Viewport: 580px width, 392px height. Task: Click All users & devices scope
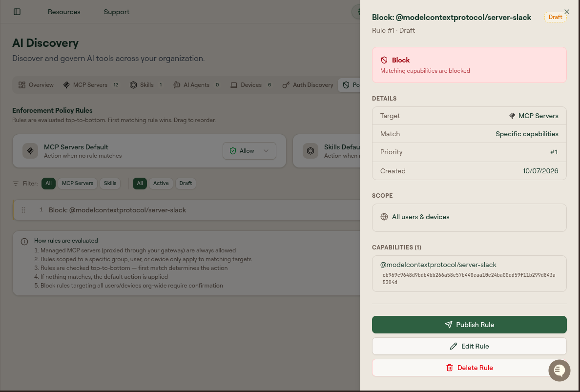pos(420,217)
